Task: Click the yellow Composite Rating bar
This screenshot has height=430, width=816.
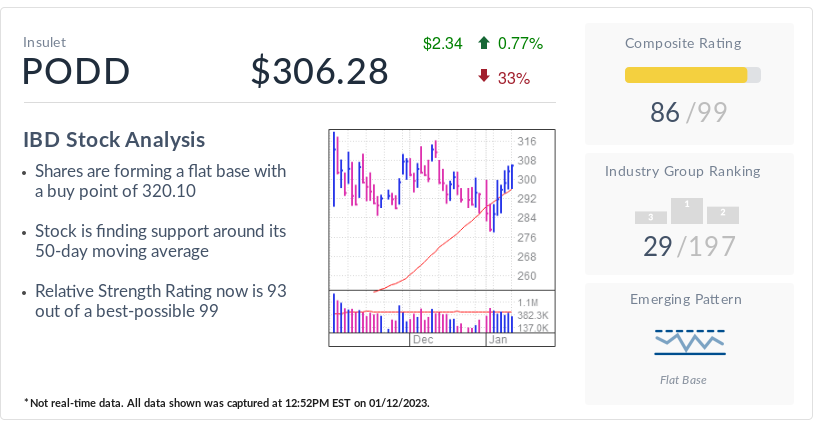Action: click(686, 75)
